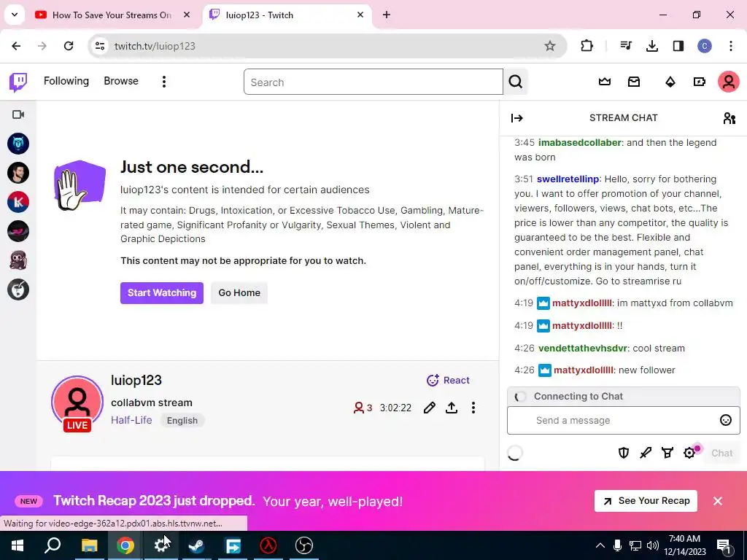The height and width of the screenshot is (560, 747).
Task: Edit stream info with pencil icon
Action: [x=429, y=408]
